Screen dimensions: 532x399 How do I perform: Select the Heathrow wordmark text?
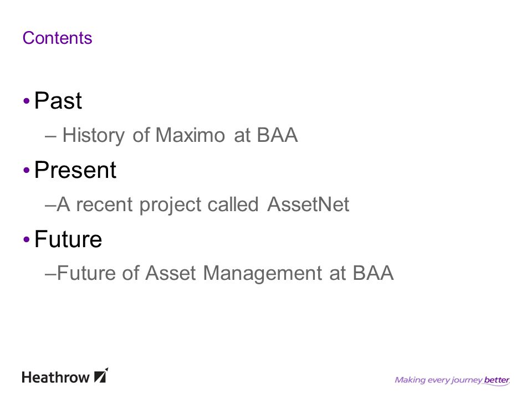(55, 377)
